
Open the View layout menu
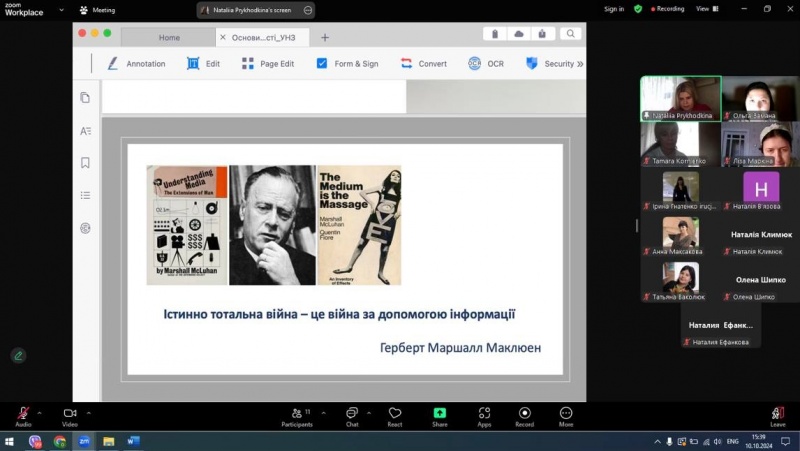coord(704,9)
